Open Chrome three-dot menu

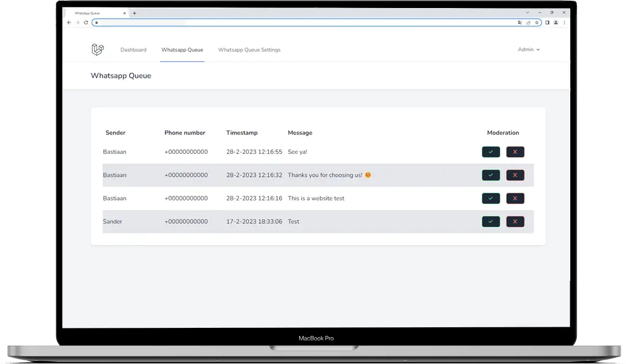(564, 22)
